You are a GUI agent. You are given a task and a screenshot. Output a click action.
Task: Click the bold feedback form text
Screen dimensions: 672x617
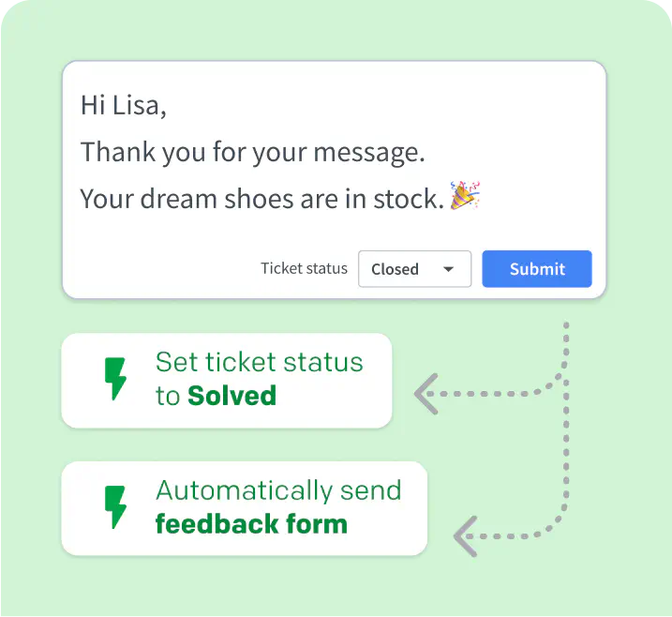click(251, 524)
